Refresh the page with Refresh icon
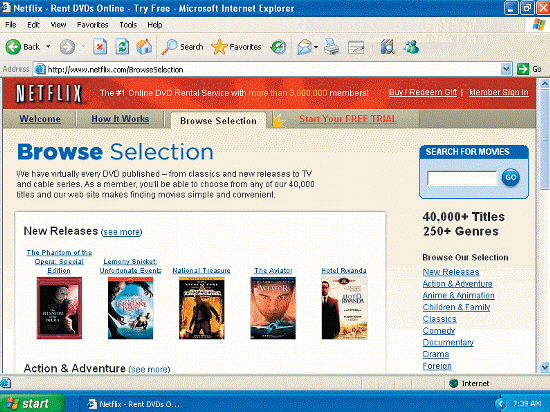The image size is (550, 412). pyautogui.click(x=122, y=47)
